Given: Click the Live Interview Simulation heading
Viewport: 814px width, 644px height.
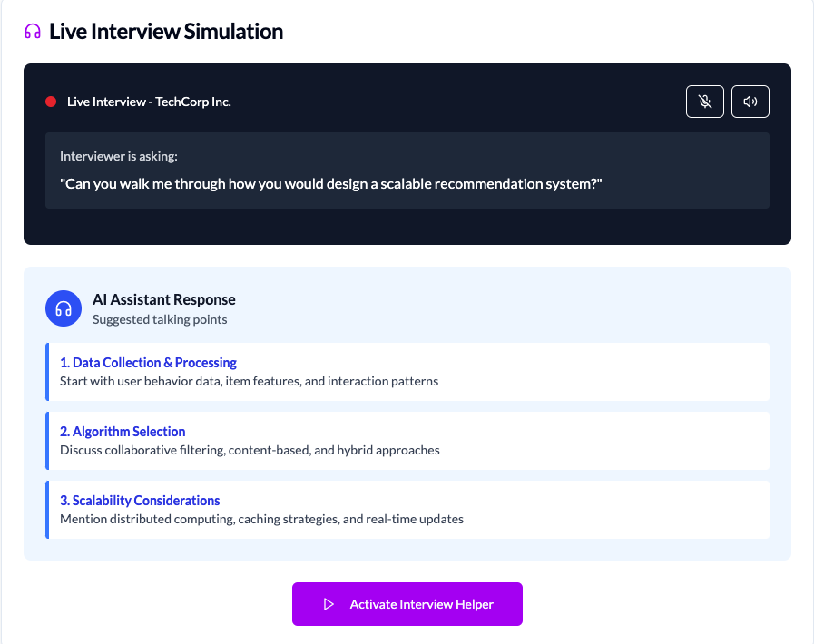Looking at the screenshot, I should [x=166, y=32].
